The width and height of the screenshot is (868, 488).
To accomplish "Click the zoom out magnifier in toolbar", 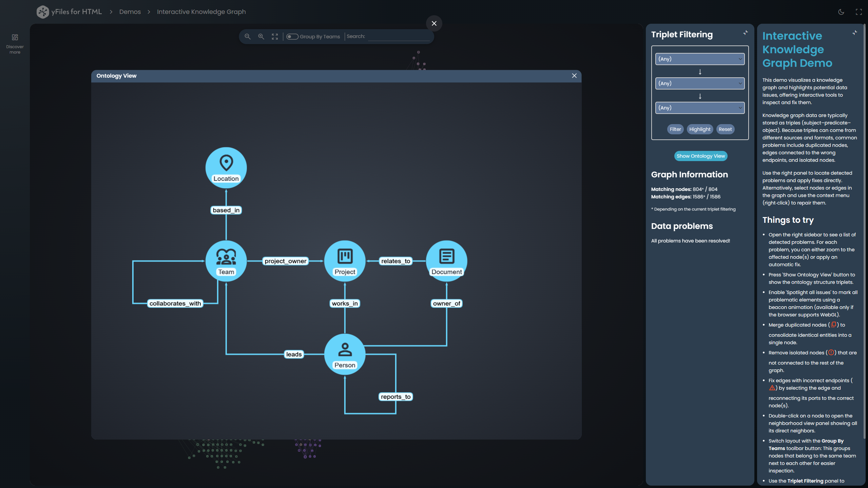I will (248, 37).
